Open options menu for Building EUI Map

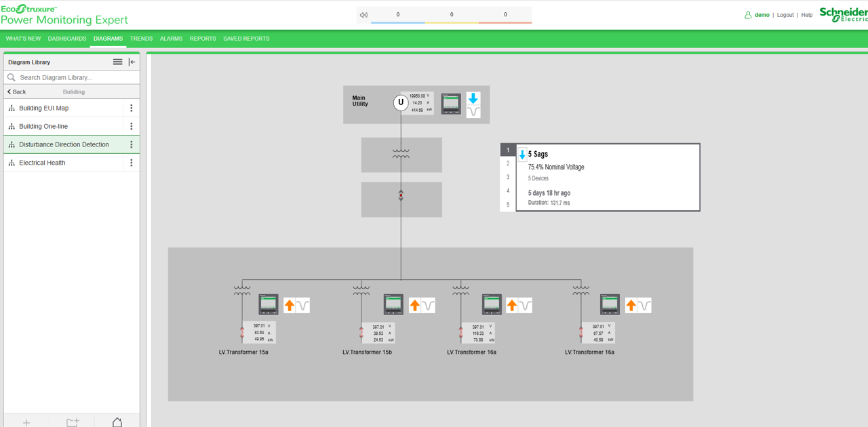click(132, 108)
